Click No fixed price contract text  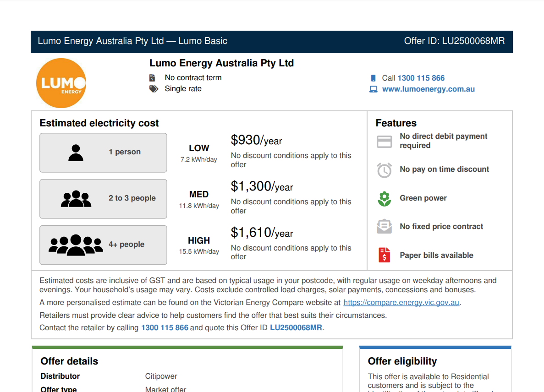[x=441, y=226]
